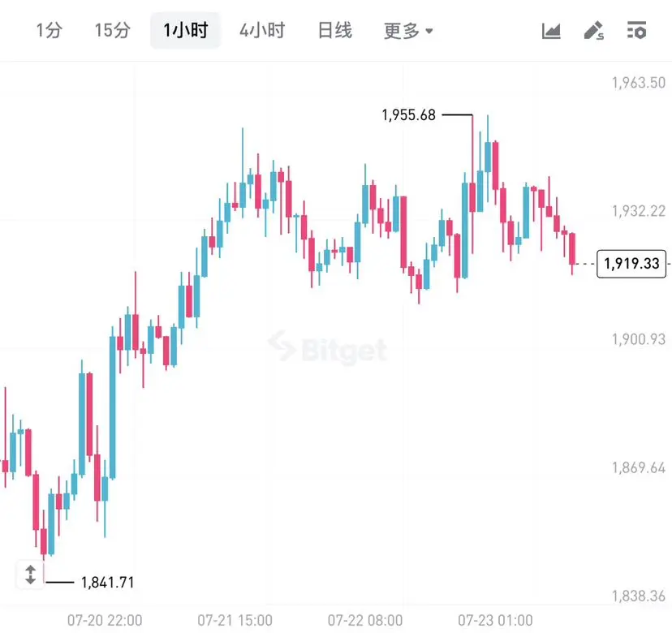Click the dropdown arrow beside 更多
The width and height of the screenshot is (672, 633).
click(x=429, y=32)
